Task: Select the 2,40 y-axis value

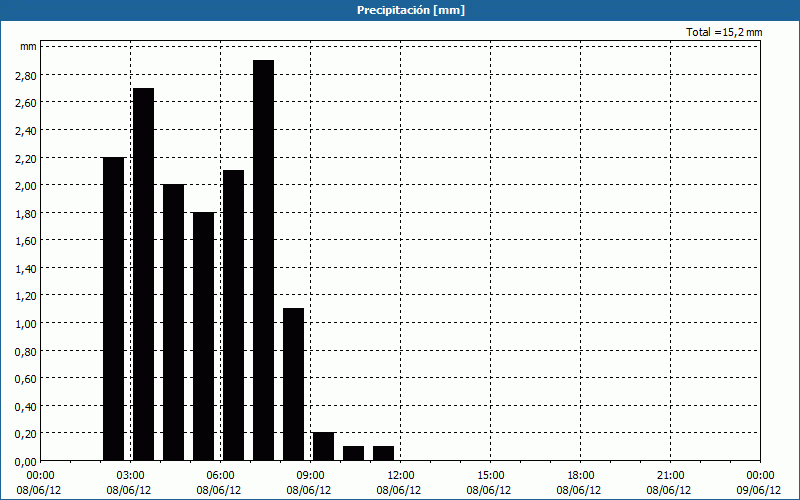Action: 26,131
